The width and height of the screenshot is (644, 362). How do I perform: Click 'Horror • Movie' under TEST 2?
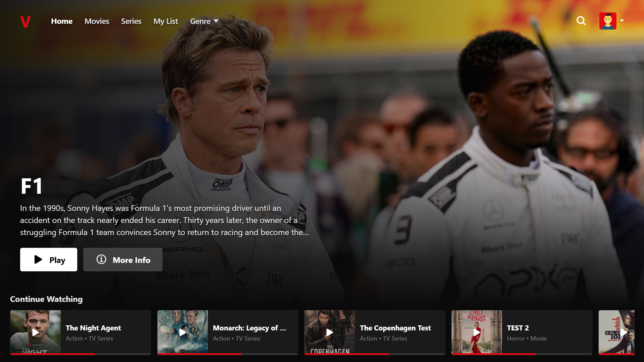(x=527, y=338)
